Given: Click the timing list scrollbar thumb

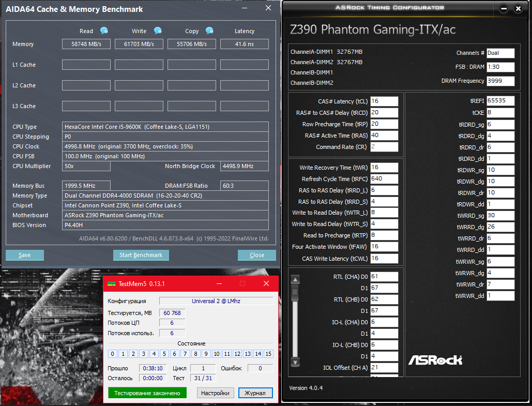Looking at the screenshot, I should tap(295, 293).
